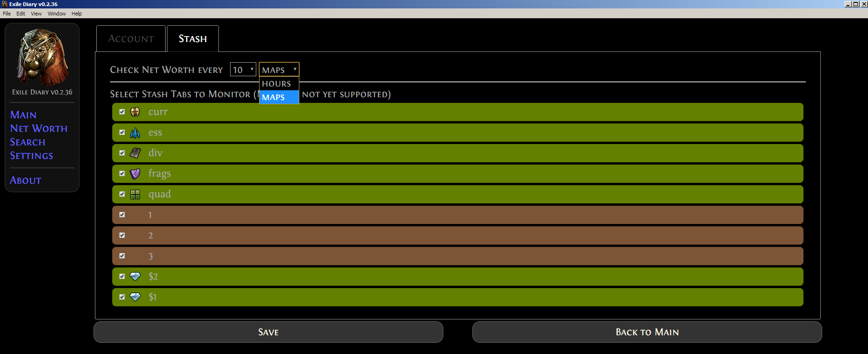868x354 pixels.
Task: Open the About page link
Action: 26,181
